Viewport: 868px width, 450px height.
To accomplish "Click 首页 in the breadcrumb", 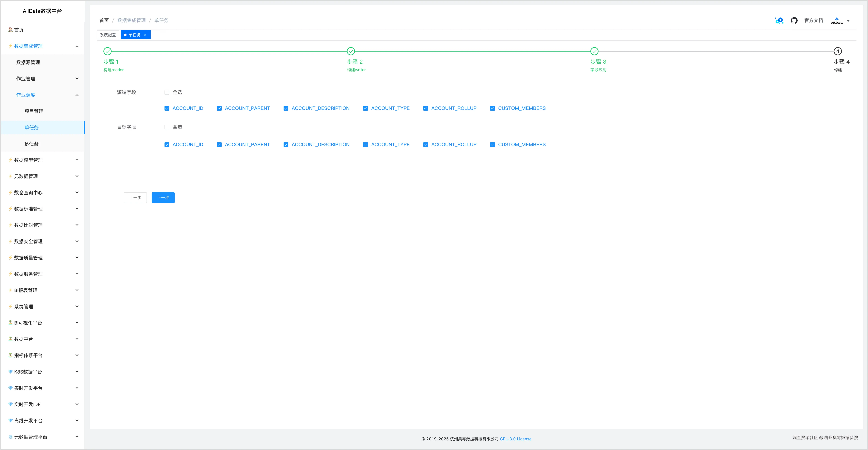I will (104, 21).
